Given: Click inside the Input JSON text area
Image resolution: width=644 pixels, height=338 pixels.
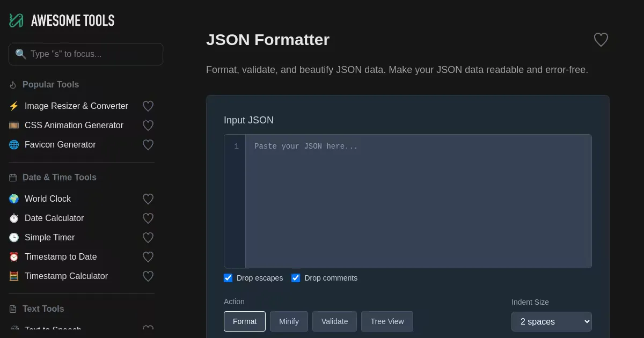Looking at the screenshot, I should 418,201.
